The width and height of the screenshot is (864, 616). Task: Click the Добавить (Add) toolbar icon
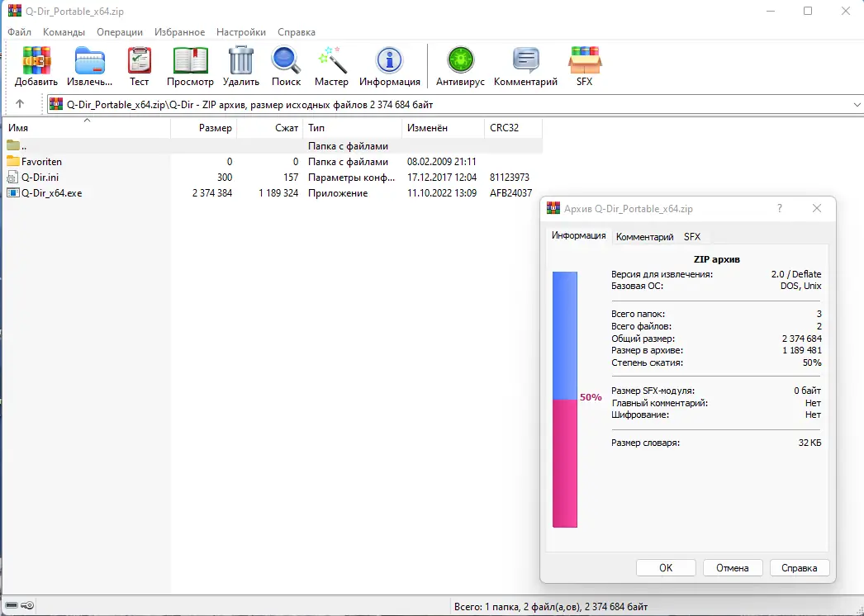tap(36, 60)
